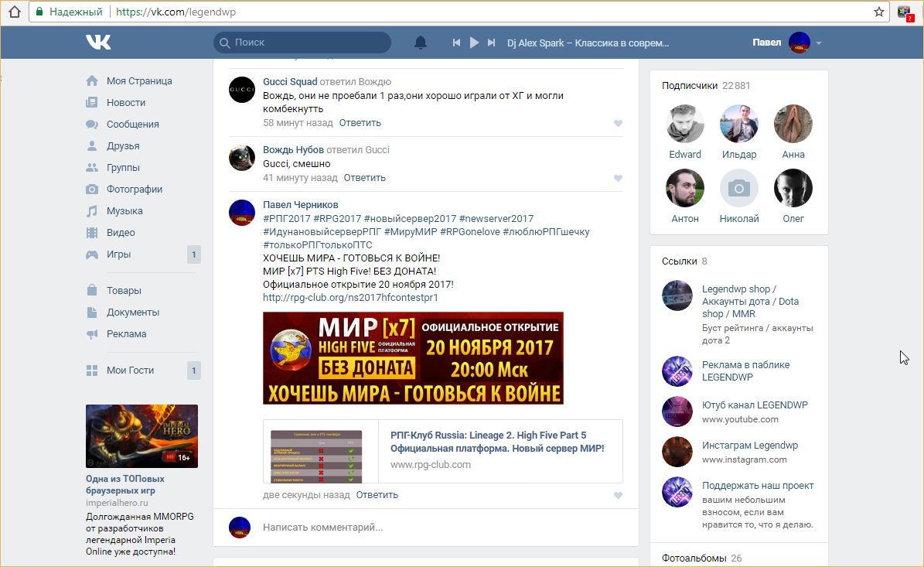
Task: Reply to the Павел Черников comment
Action: [x=377, y=494]
